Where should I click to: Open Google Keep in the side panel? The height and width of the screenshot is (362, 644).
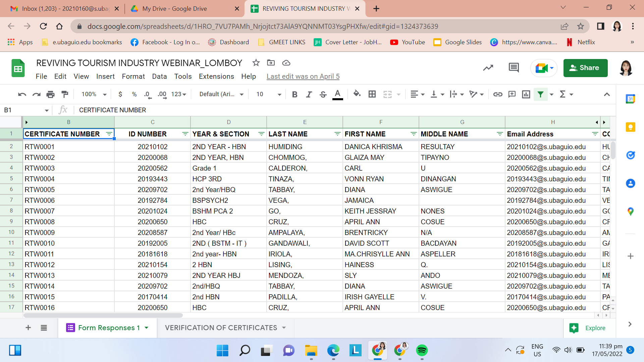(630, 127)
